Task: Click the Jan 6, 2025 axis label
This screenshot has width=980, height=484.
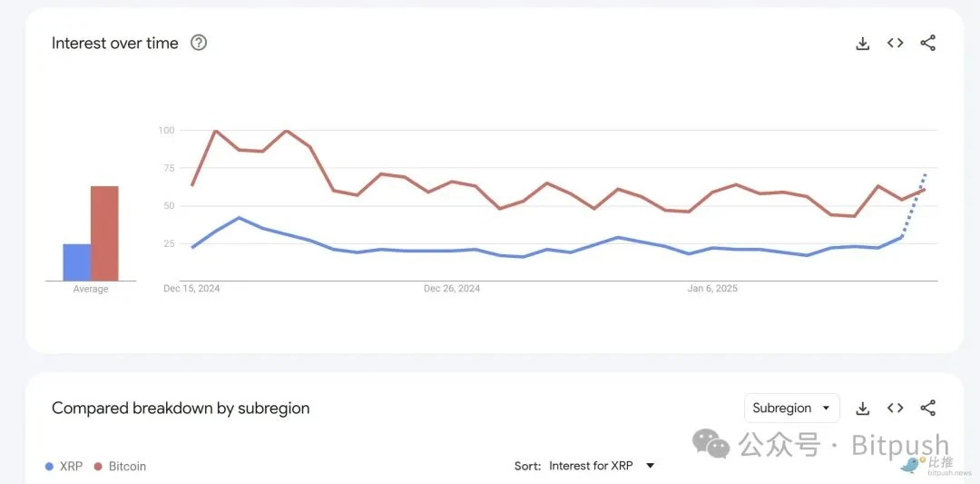Action: (712, 289)
